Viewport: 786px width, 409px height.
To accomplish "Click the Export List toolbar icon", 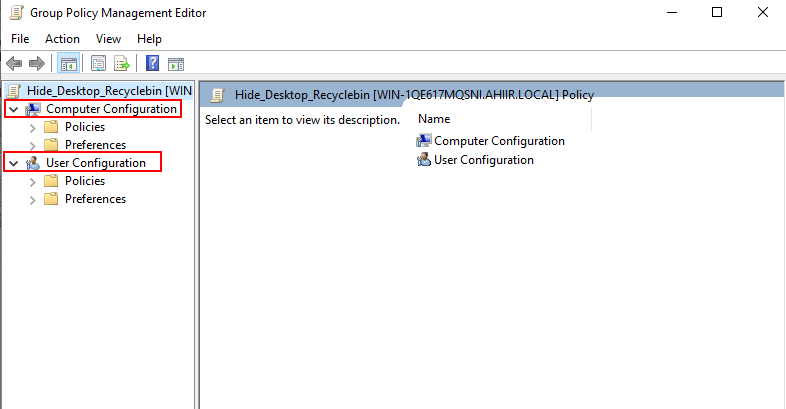I will click(x=122, y=64).
